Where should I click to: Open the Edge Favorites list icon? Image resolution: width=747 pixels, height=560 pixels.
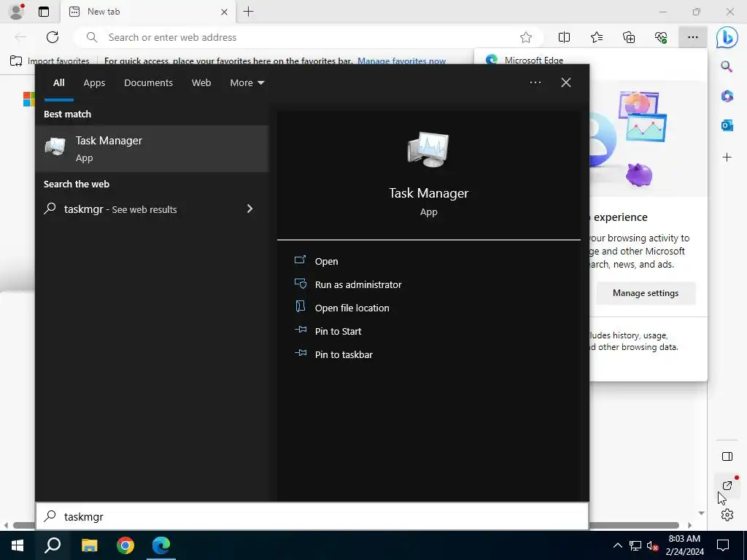(597, 37)
